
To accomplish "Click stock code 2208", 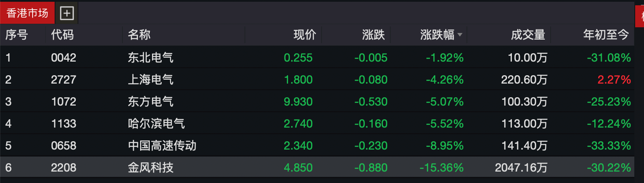I will click(63, 168).
